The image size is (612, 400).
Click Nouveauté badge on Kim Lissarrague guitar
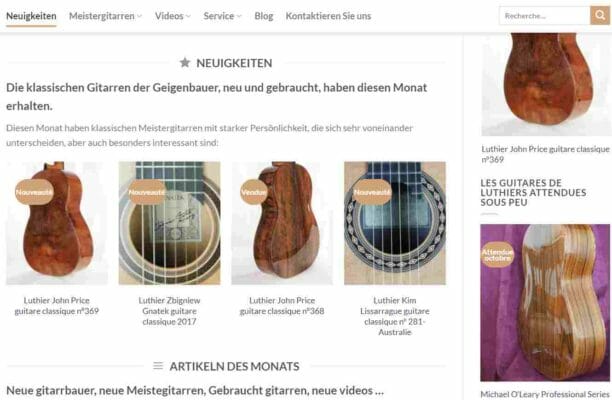coord(372,192)
